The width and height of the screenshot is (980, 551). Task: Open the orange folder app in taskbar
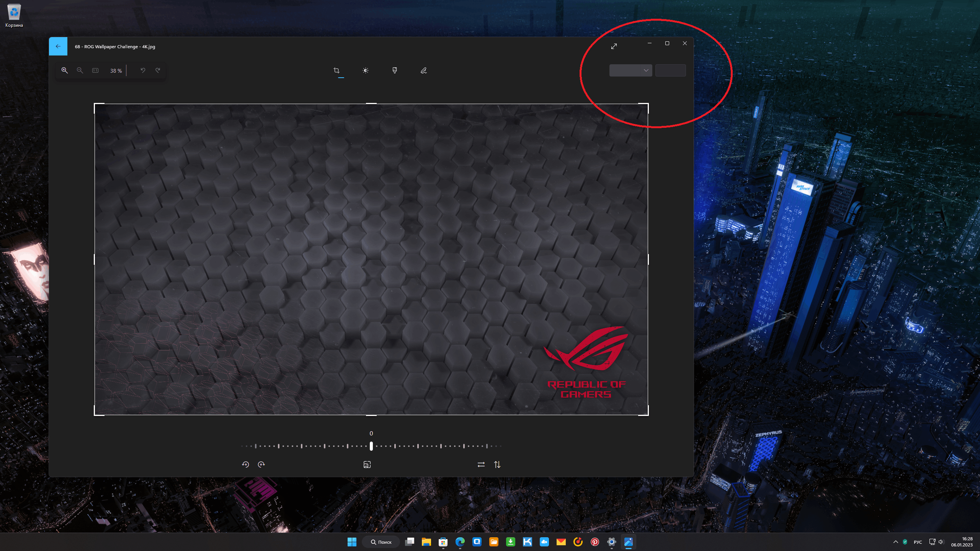(494, 542)
